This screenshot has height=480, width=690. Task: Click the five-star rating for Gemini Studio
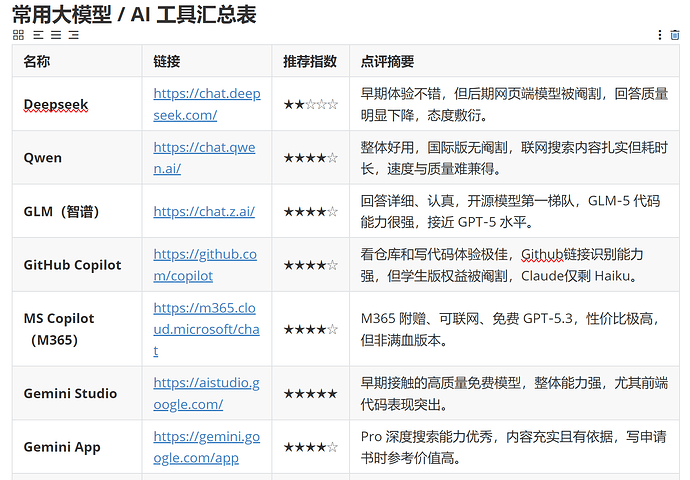[311, 393]
